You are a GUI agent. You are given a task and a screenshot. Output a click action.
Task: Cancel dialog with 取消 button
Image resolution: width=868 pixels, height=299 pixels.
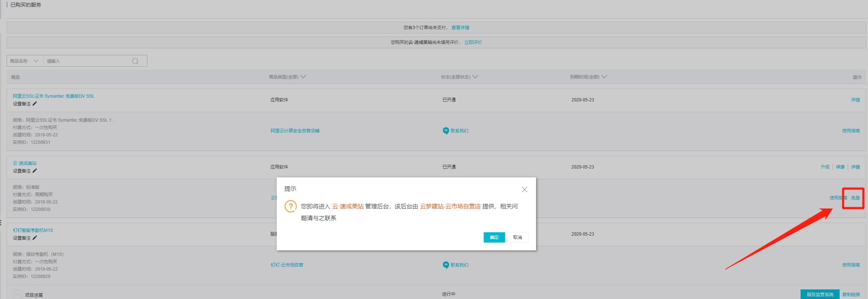[518, 237]
